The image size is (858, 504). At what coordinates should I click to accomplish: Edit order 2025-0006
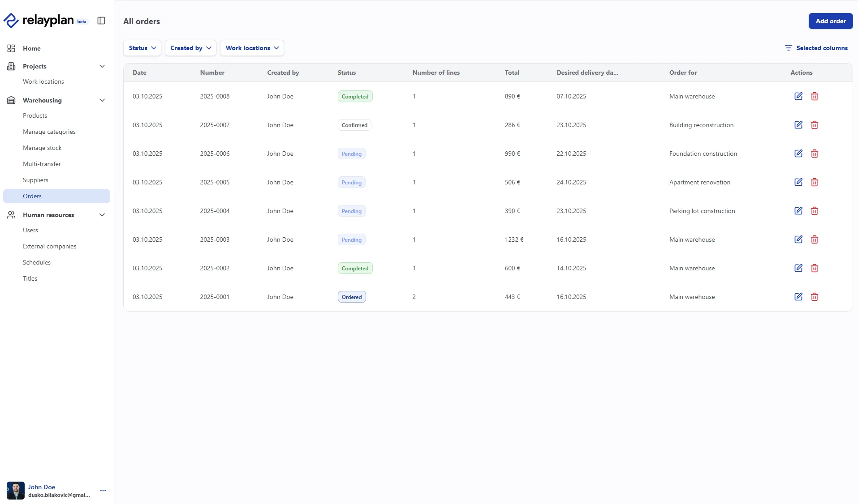pos(798,154)
